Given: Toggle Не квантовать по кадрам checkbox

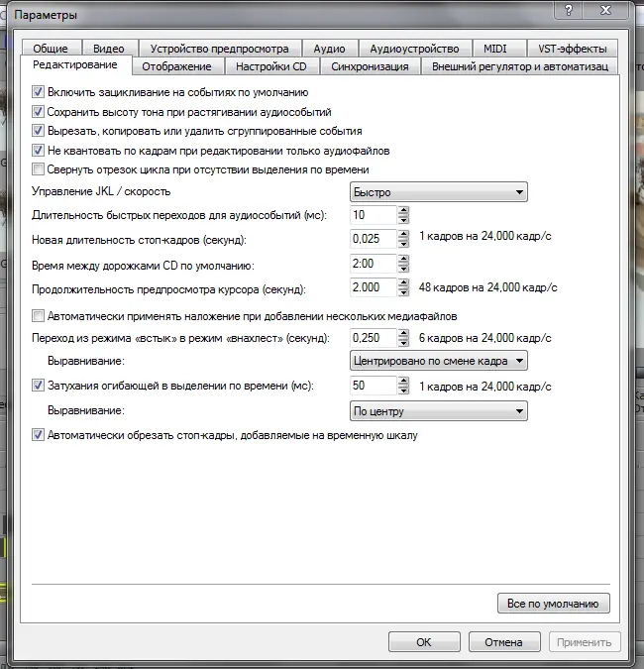Looking at the screenshot, I should click(x=38, y=151).
